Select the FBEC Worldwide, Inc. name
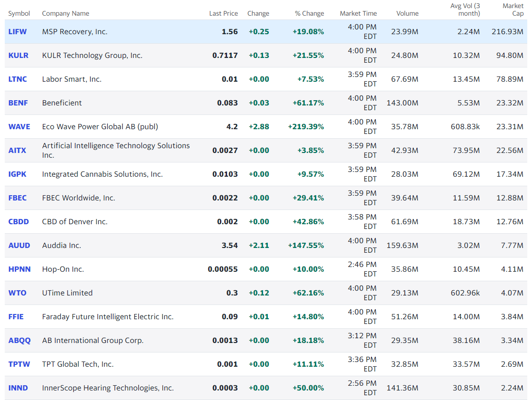The width and height of the screenshot is (532, 400). coord(79,198)
